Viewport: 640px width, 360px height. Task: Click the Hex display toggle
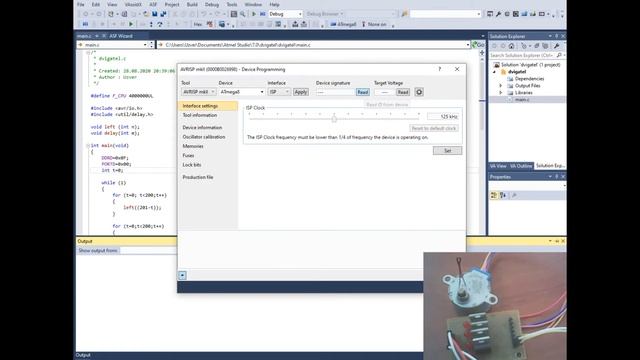(198, 24)
